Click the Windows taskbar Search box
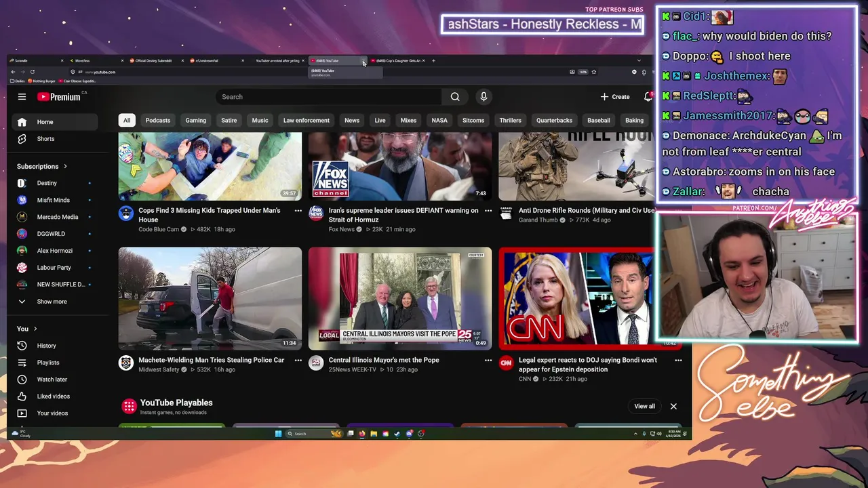 point(314,434)
